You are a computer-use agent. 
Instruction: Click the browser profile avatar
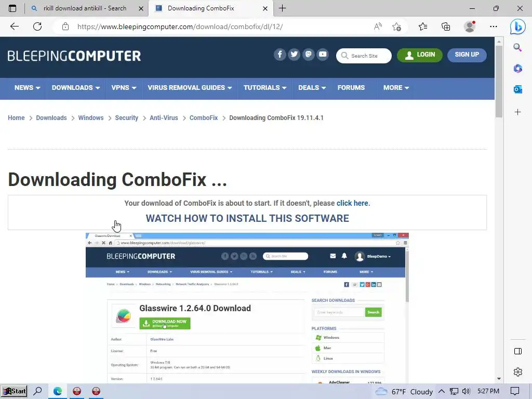(470, 26)
